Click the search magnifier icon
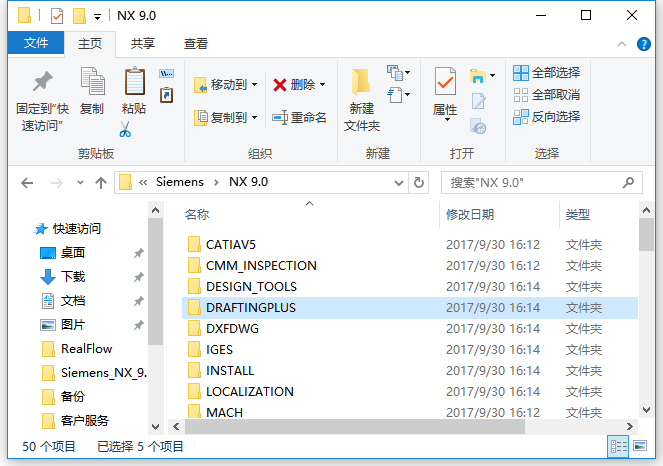 (x=629, y=183)
